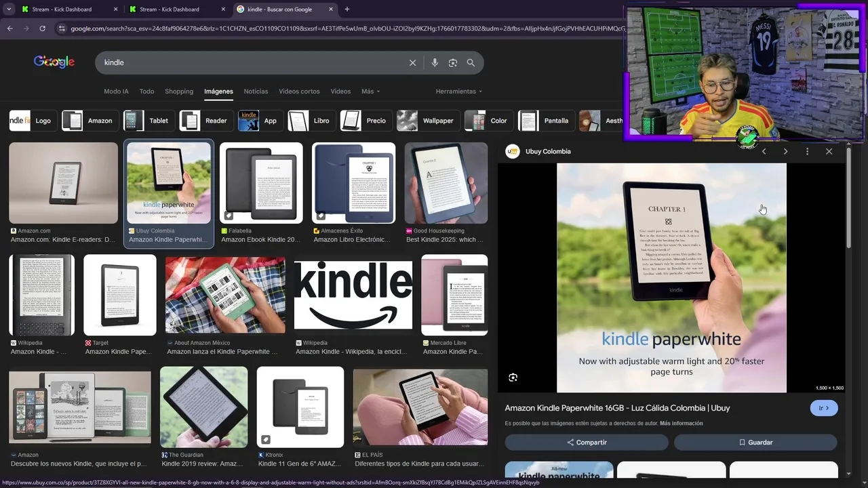Open Falabella Amazon Ebook Kindle thumbnail
The width and height of the screenshot is (868, 488).
click(261, 183)
